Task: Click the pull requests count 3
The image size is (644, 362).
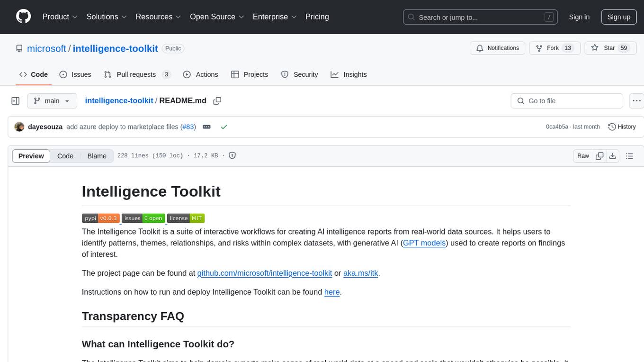Action: tap(166, 74)
